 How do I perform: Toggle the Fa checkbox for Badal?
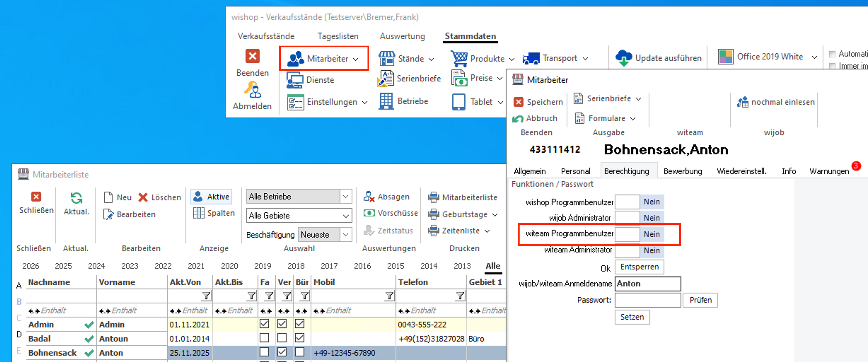pos(264,338)
